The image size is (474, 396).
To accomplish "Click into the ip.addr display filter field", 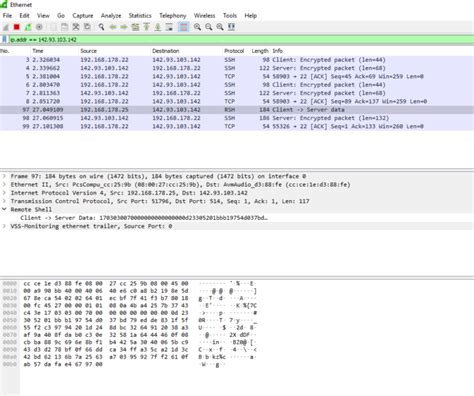I will [x=241, y=40].
